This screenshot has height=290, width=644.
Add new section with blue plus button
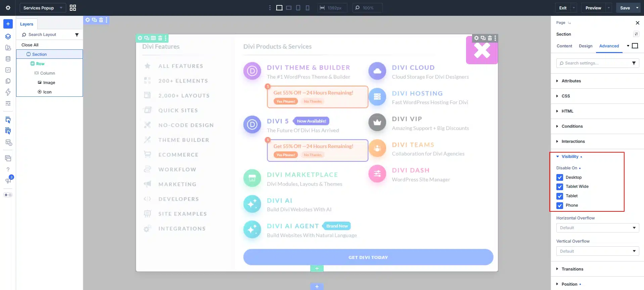pyautogui.click(x=317, y=287)
